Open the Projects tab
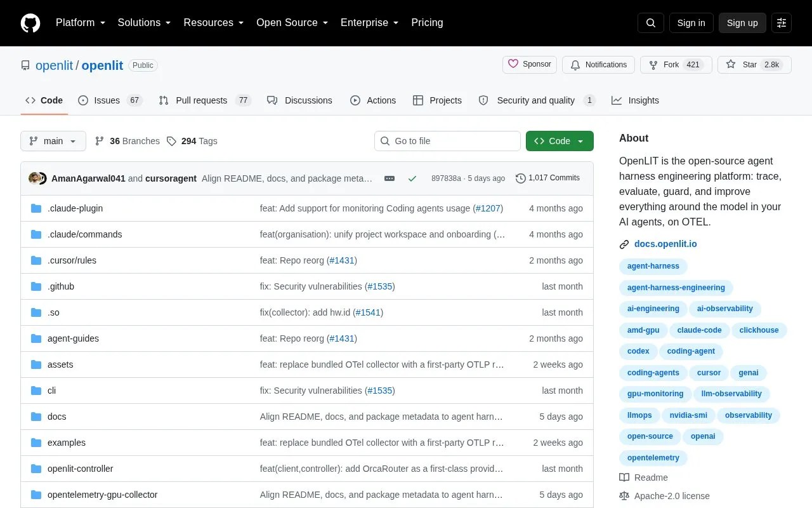The height and width of the screenshot is (508, 812). tap(437, 100)
